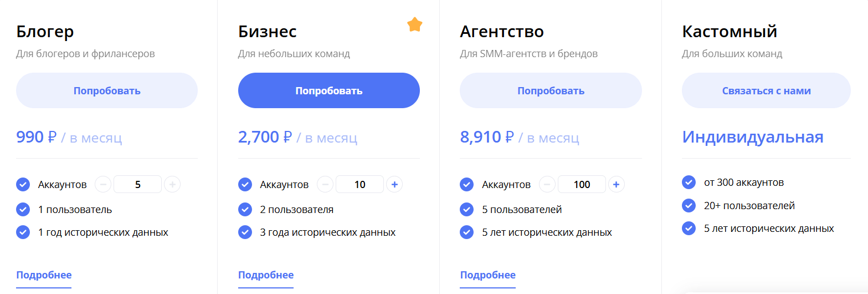The image size is (868, 294).
Task: Increase account count in the Блогер plan
Action: pyautogui.click(x=172, y=184)
